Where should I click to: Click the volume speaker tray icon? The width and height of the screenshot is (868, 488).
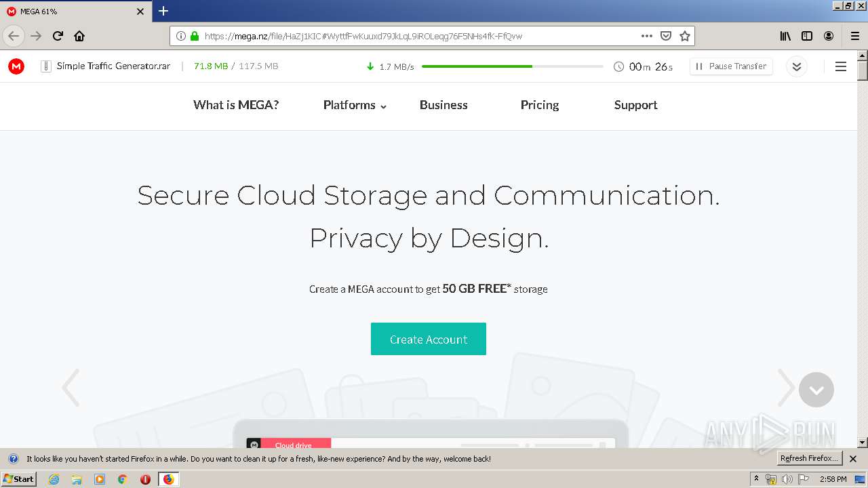[x=787, y=479]
